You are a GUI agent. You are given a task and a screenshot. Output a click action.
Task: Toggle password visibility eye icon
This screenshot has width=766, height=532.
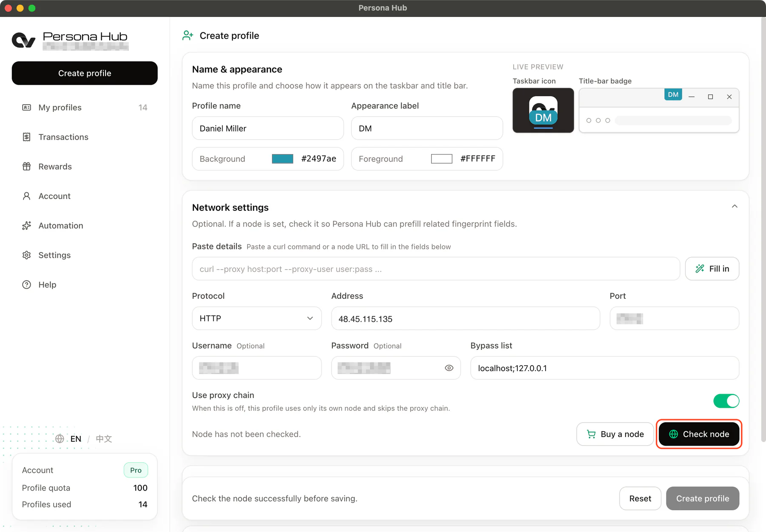449,368
